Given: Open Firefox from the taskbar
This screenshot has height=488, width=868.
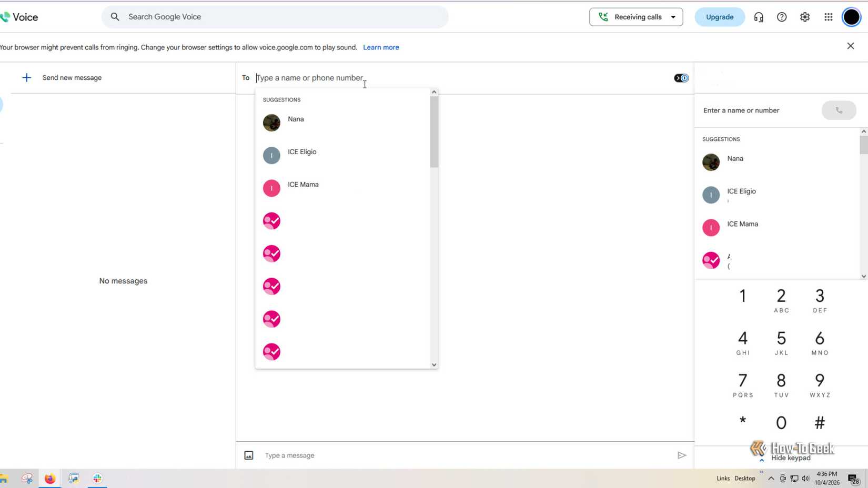Looking at the screenshot, I should (49, 479).
